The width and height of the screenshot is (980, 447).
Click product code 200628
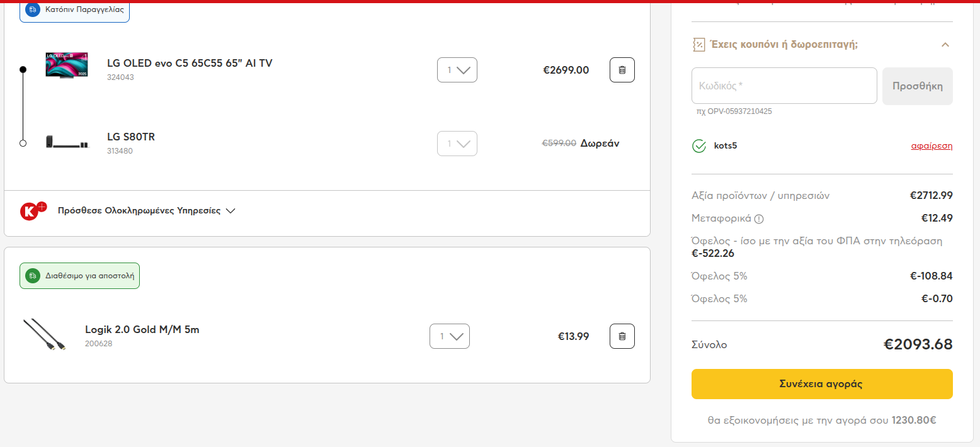point(98,344)
